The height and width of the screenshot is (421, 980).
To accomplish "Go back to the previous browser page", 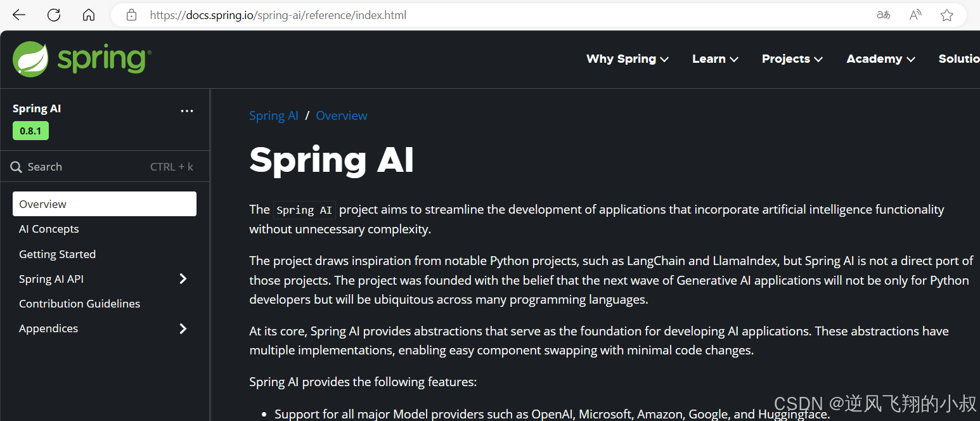I will pyautogui.click(x=19, y=15).
